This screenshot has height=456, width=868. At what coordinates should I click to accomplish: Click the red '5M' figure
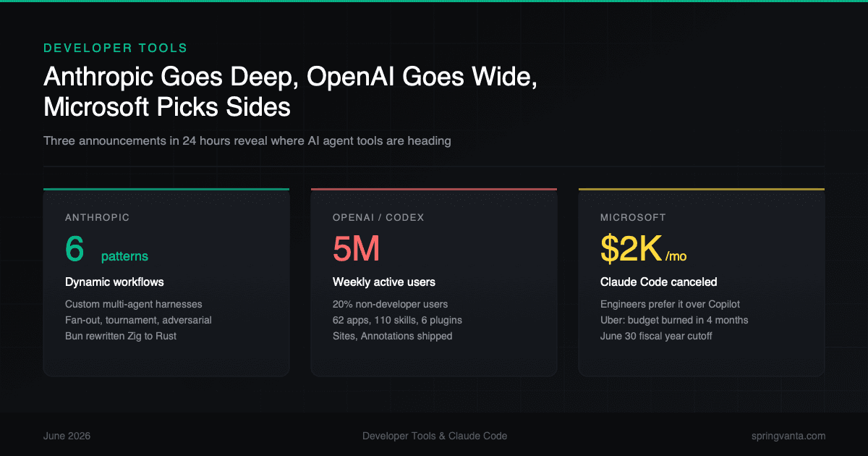pyautogui.click(x=357, y=249)
